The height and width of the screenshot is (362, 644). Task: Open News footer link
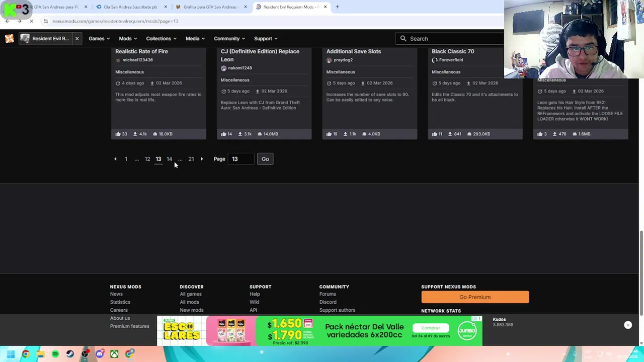click(x=116, y=294)
